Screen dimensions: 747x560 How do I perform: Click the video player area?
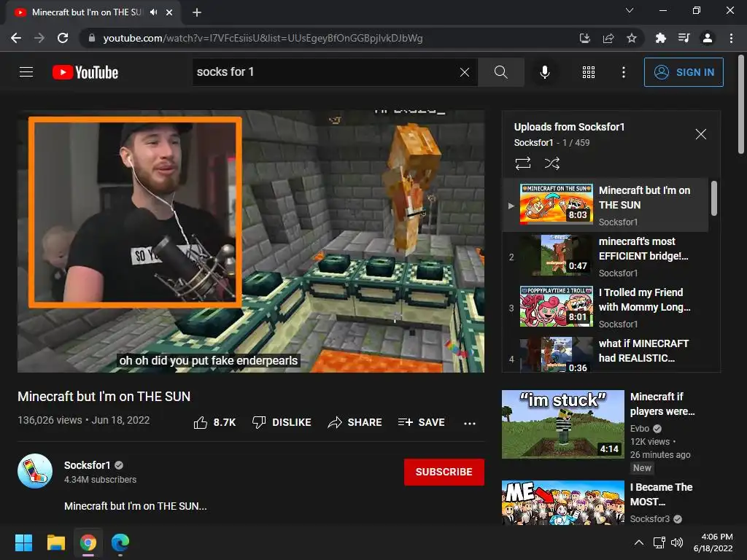(x=251, y=241)
